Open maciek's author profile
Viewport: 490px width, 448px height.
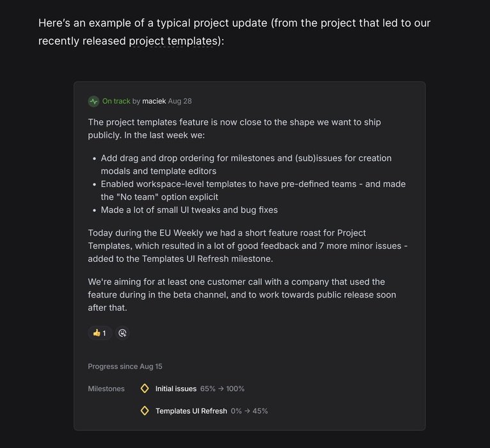[x=154, y=101]
